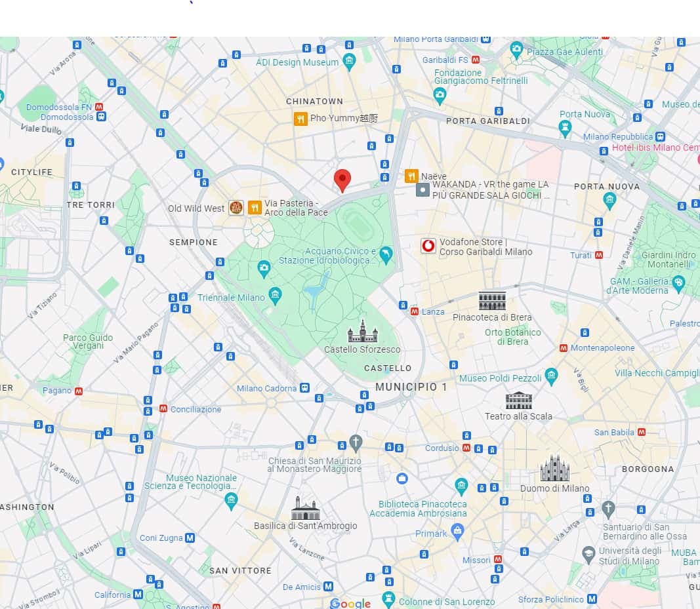
Task: Click the Giardini Indro Montanelli label
Action: point(669,259)
